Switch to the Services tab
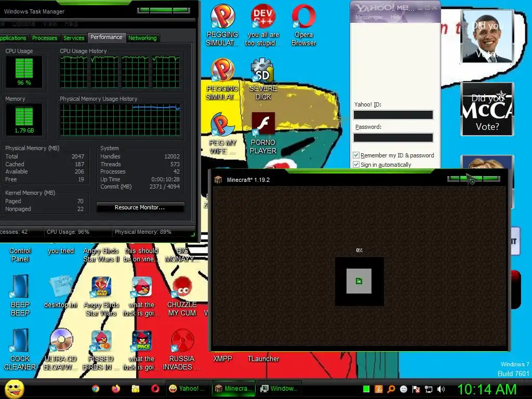 (x=74, y=38)
